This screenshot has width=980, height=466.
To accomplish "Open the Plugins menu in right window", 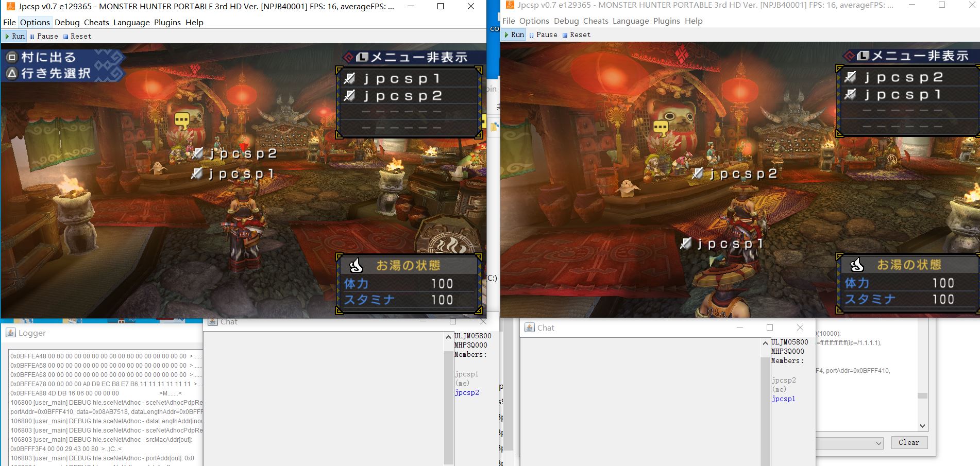I will tap(666, 21).
